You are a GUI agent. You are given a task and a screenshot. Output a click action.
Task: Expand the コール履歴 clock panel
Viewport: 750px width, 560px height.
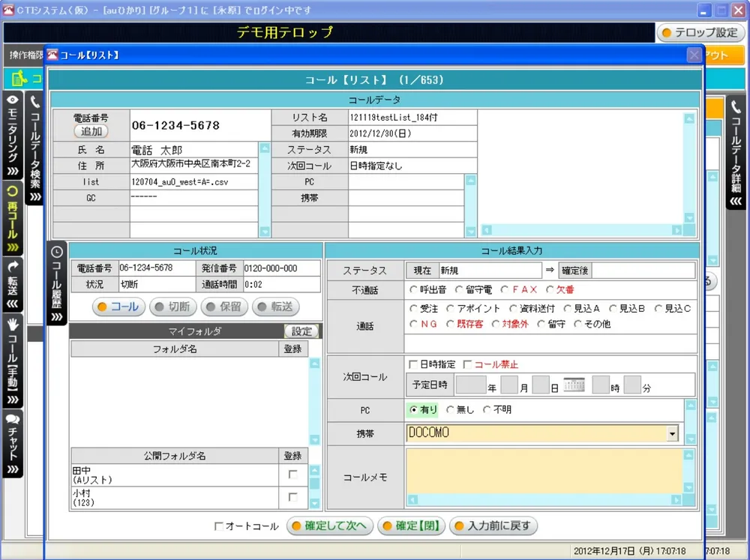pyautogui.click(x=56, y=283)
